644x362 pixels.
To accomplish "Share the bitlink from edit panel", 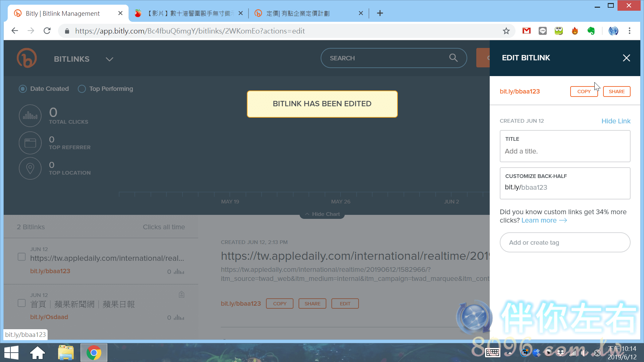I will pyautogui.click(x=616, y=92).
